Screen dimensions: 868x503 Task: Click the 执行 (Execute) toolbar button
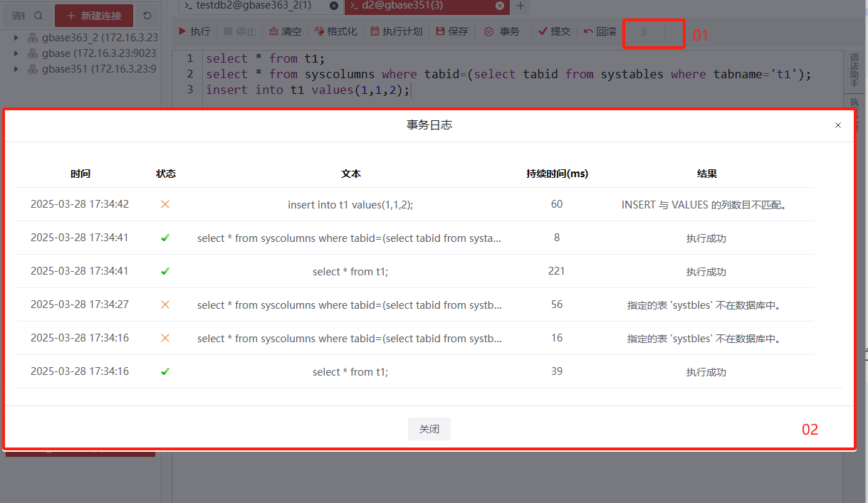(194, 31)
